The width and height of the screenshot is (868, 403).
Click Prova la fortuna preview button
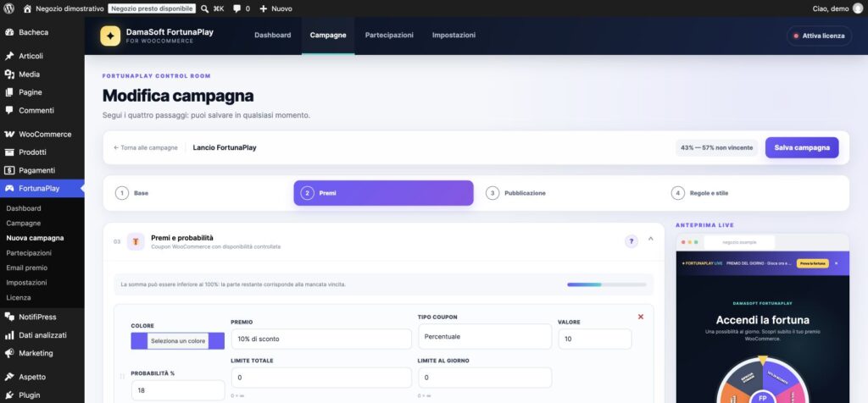812,263
